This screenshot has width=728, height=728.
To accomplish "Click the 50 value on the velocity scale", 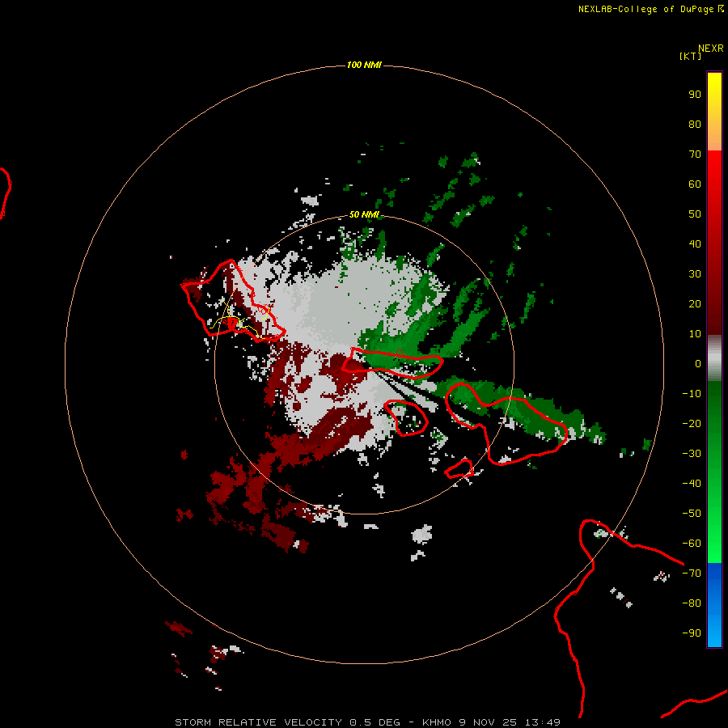I will coord(695,214).
